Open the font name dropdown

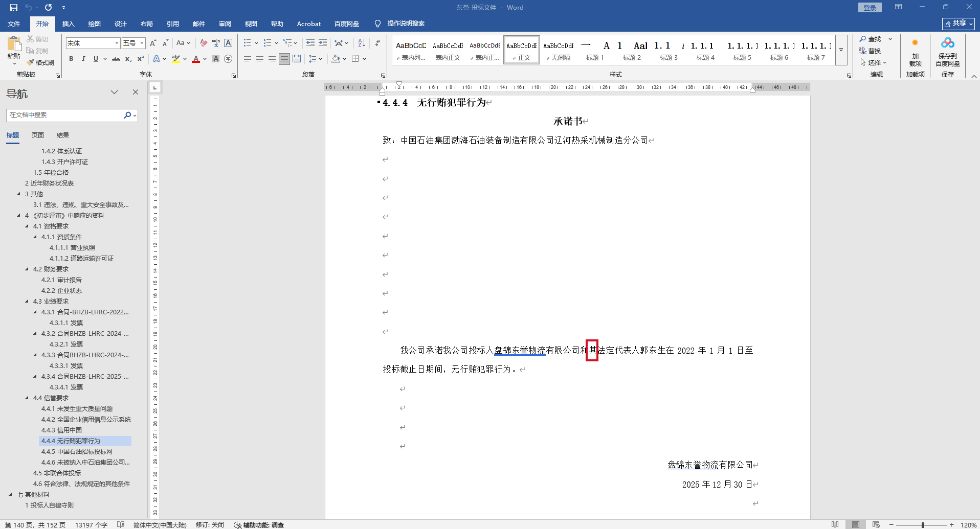coord(117,43)
